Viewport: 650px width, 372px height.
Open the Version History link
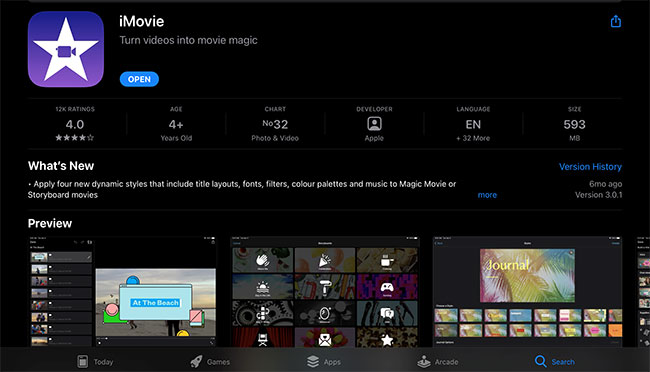[590, 167]
